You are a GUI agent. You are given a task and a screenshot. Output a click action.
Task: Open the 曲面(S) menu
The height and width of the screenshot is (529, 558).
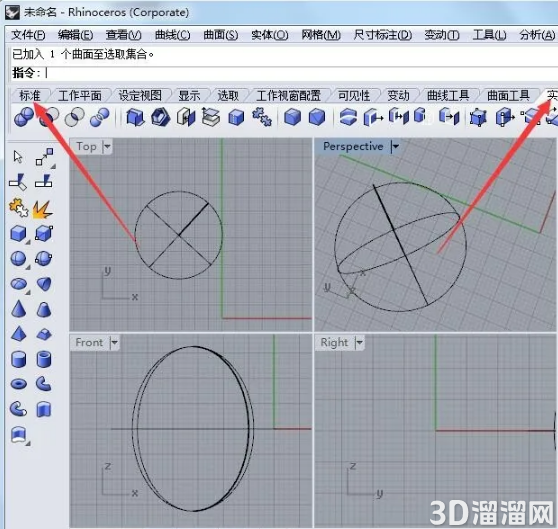221,35
